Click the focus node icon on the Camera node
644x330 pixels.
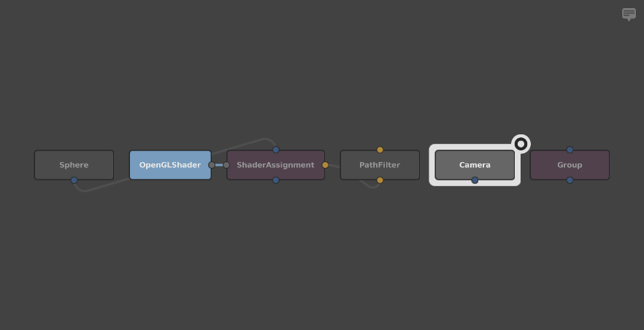(x=521, y=144)
